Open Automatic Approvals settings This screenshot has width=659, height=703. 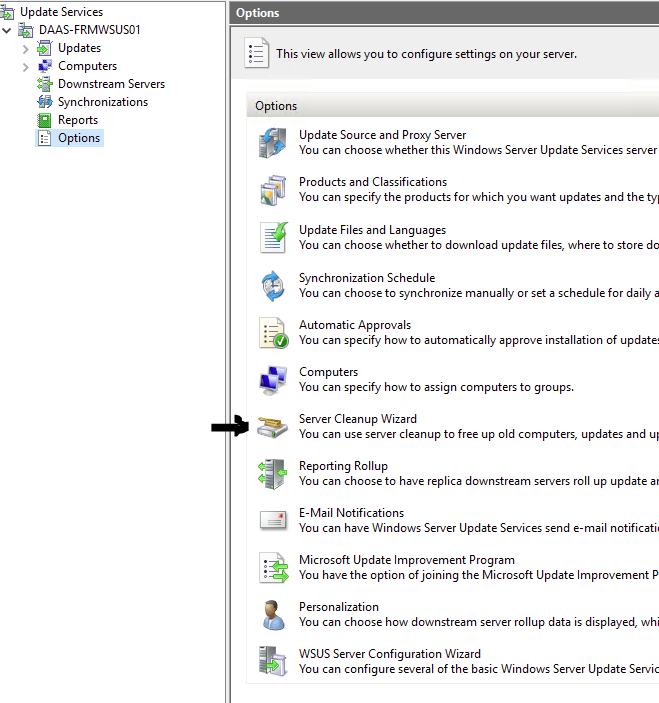(x=355, y=325)
